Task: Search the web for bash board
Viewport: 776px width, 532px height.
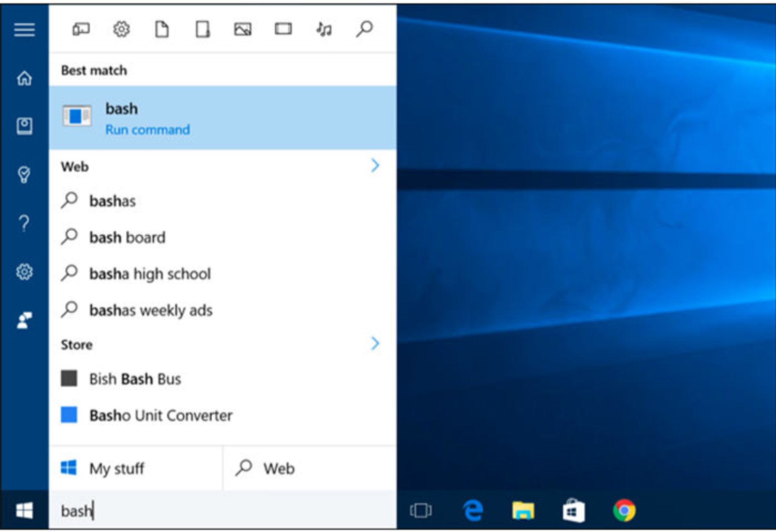Action: coord(223,237)
